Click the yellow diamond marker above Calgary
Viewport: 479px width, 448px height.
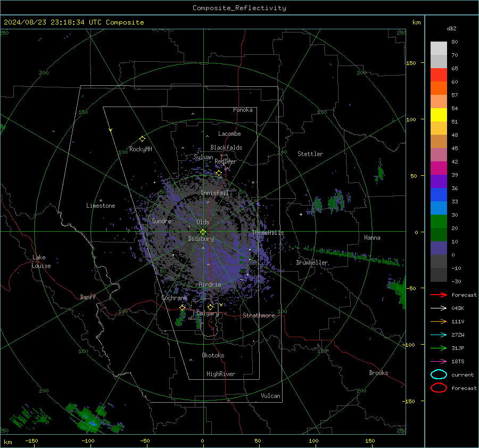(x=210, y=307)
